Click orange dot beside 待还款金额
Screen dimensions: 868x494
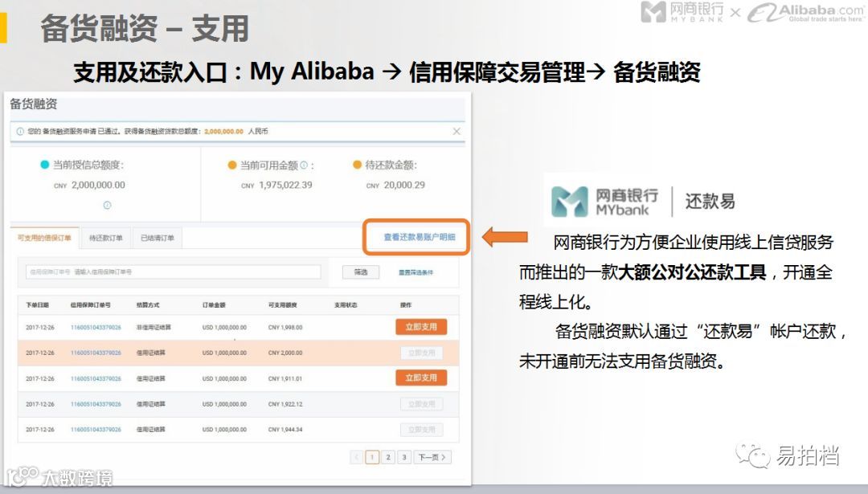[357, 165]
